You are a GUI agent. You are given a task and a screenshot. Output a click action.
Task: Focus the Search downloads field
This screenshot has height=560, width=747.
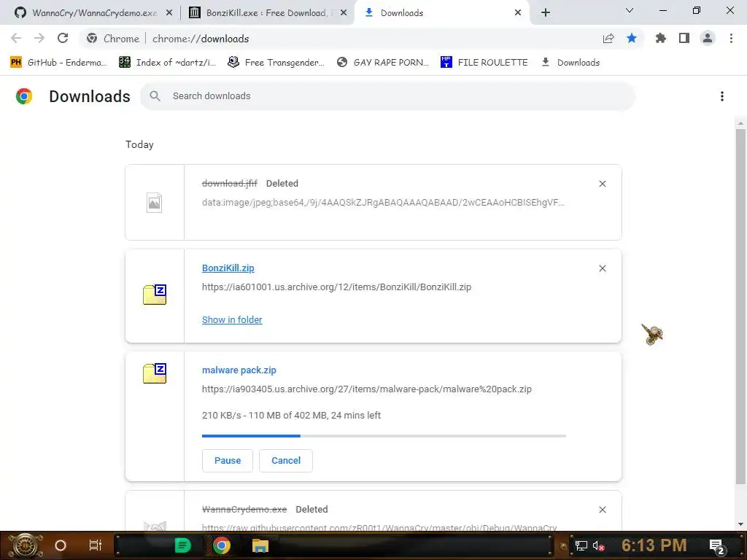pyautogui.click(x=387, y=96)
